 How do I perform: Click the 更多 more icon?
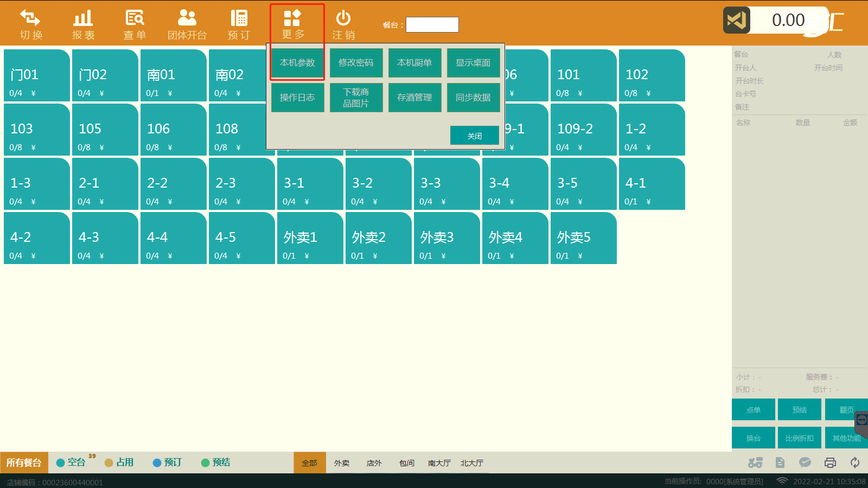292,18
